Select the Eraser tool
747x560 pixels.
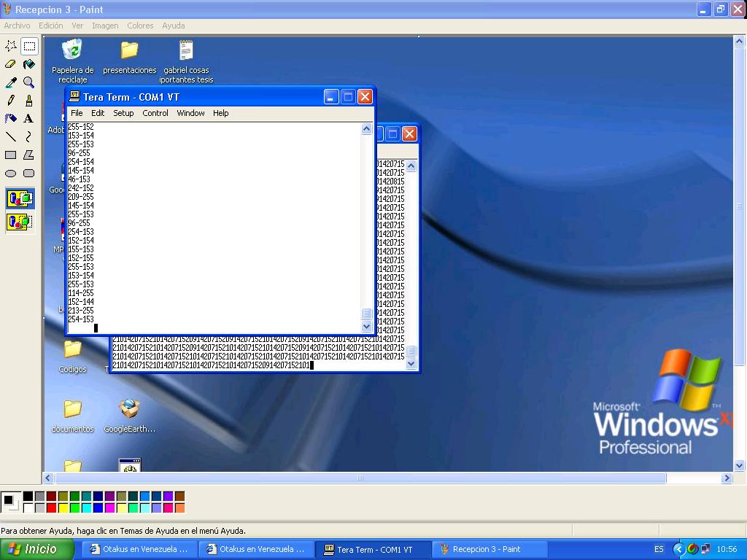(11, 64)
